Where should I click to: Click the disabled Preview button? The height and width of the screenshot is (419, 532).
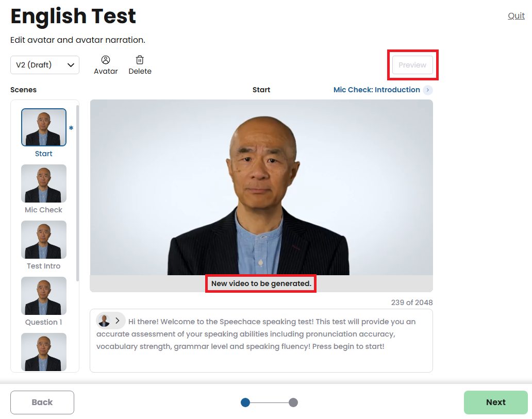coord(412,65)
